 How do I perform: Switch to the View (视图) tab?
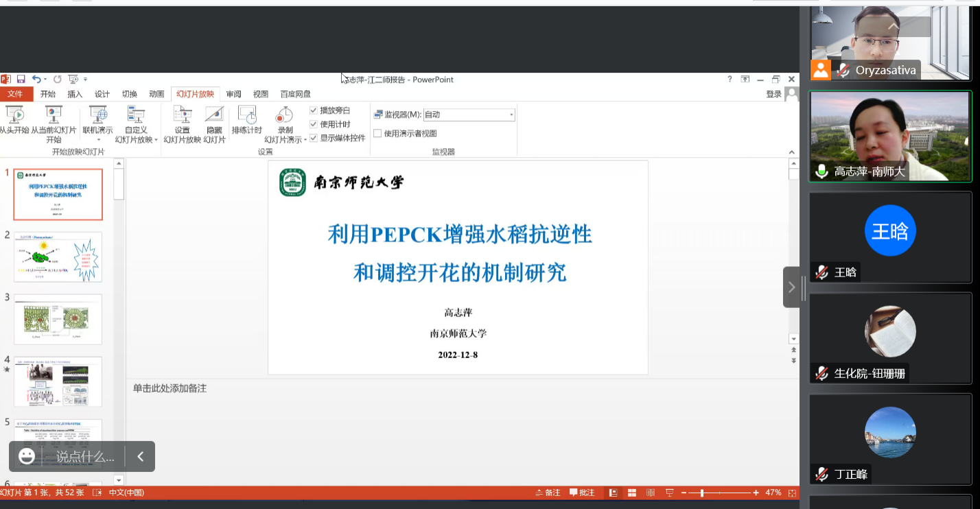coord(261,94)
